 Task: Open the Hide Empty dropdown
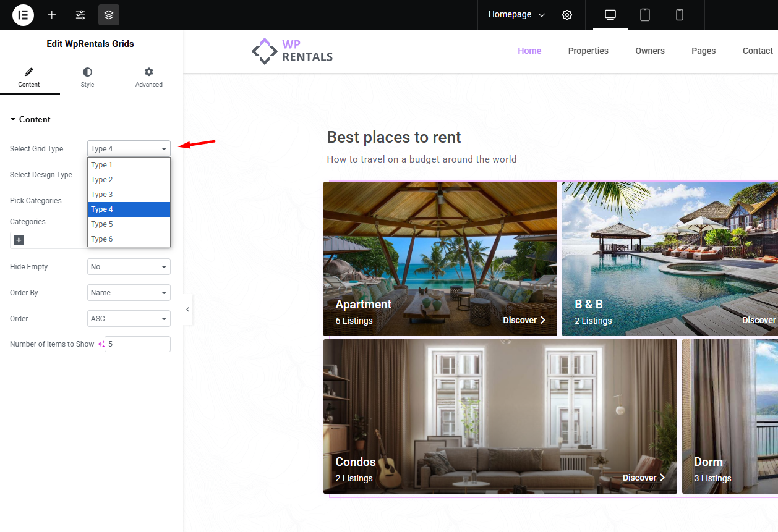129,267
